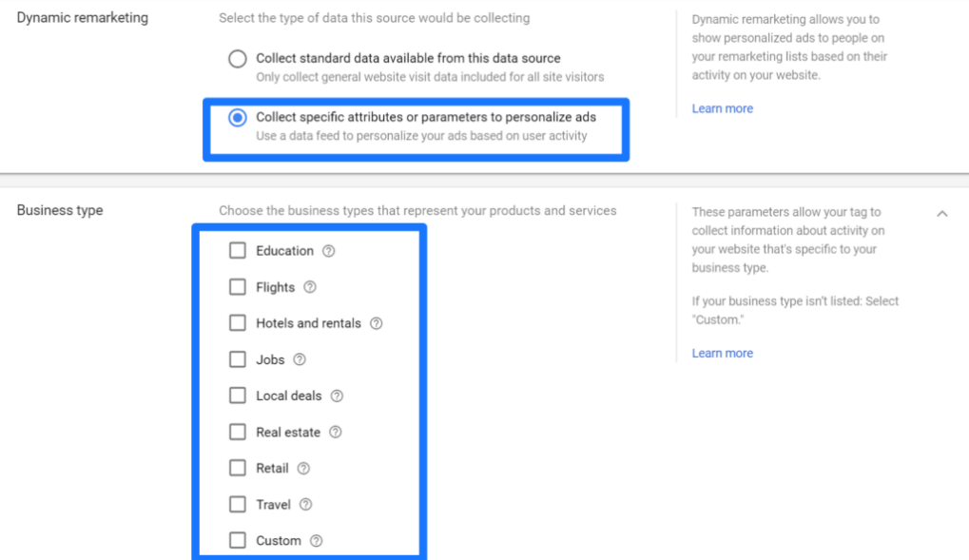The image size is (969, 560).
Task: Click help icon next to Real estate
Action: pos(335,432)
